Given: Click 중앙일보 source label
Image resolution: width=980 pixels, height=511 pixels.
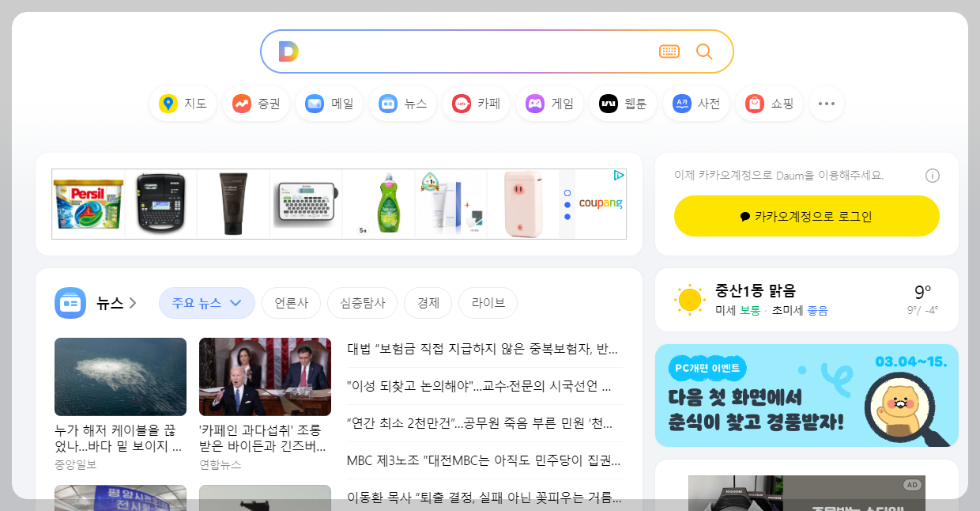Looking at the screenshot, I should click(x=76, y=464).
